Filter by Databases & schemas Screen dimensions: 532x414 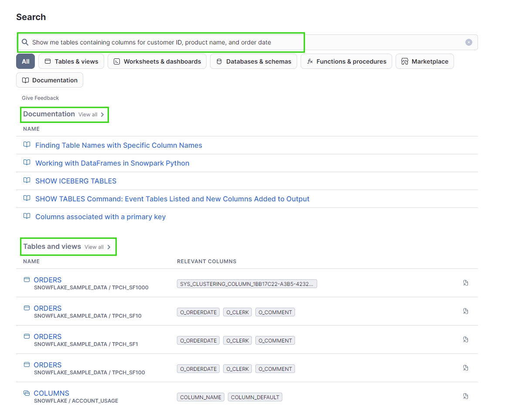(x=254, y=61)
